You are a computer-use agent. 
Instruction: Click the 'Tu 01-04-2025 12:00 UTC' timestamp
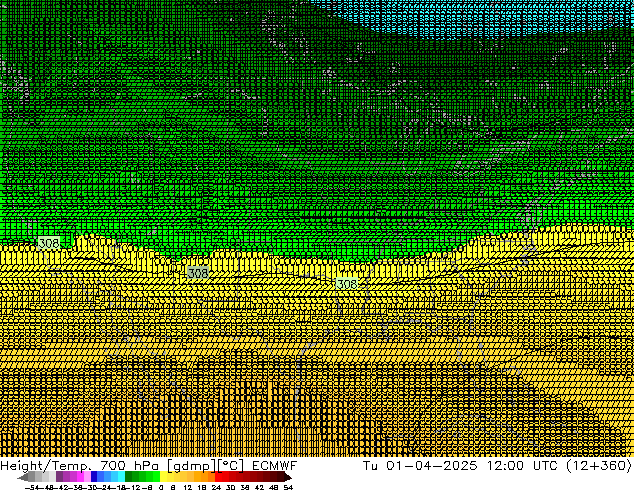click(x=460, y=465)
